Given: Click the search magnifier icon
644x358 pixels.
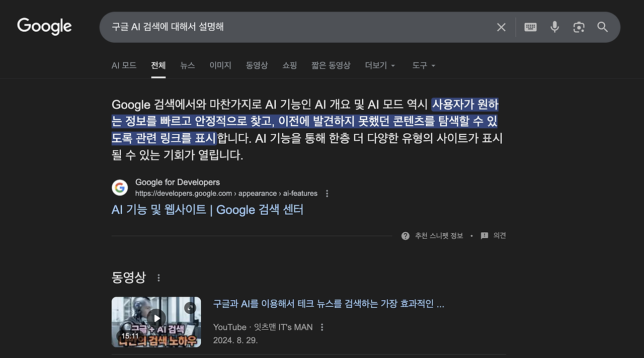Looking at the screenshot, I should (x=602, y=27).
